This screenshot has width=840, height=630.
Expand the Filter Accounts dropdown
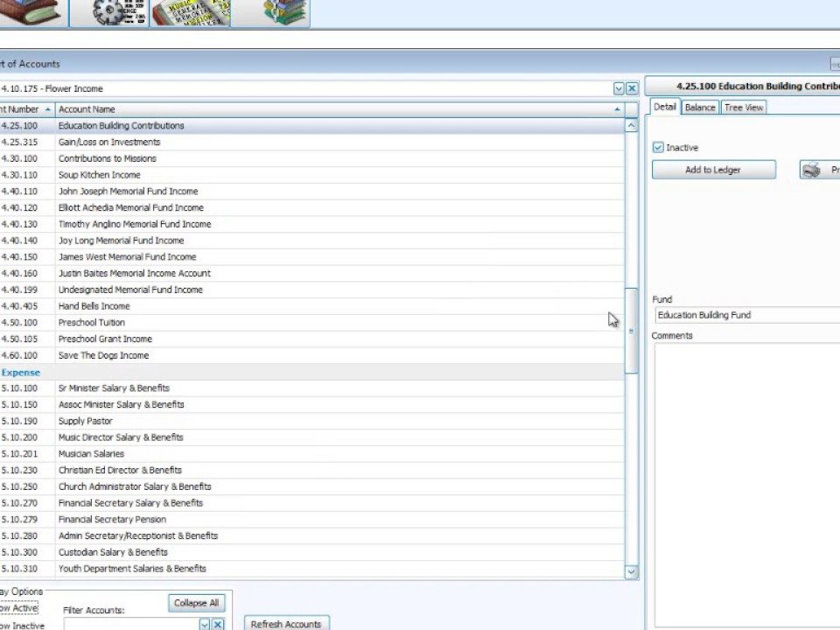(205, 624)
